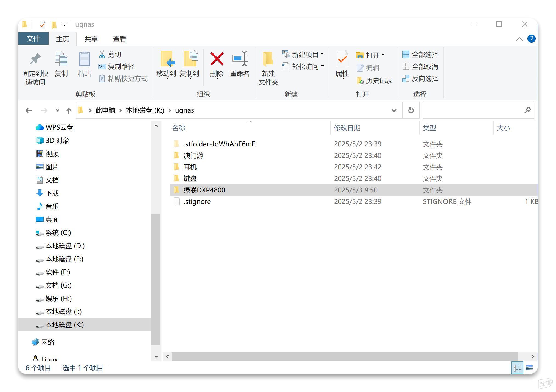This screenshot has width=556, height=392.
Task: Click the 复制 copy icon
Action: click(x=61, y=59)
